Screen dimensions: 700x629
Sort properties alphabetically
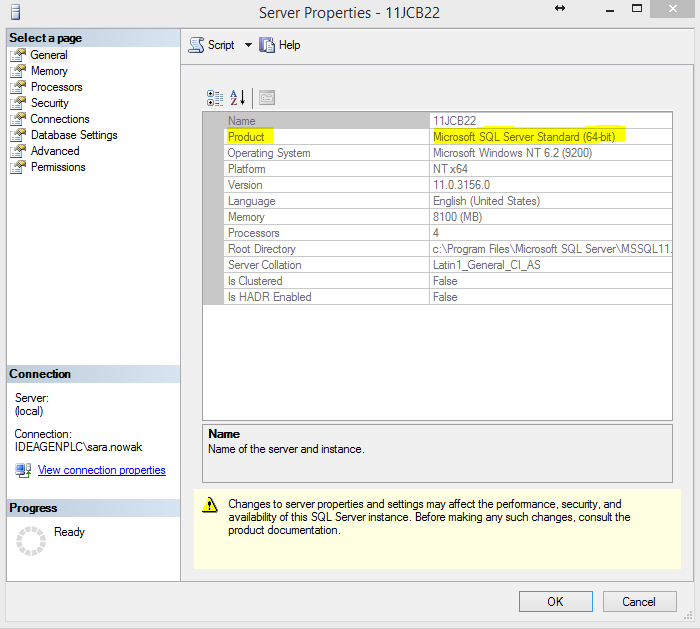tap(238, 98)
